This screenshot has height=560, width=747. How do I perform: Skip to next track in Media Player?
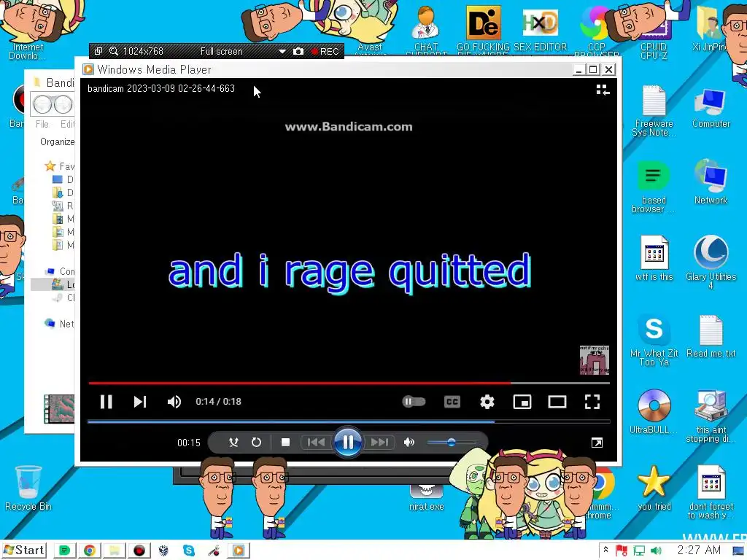click(x=379, y=443)
